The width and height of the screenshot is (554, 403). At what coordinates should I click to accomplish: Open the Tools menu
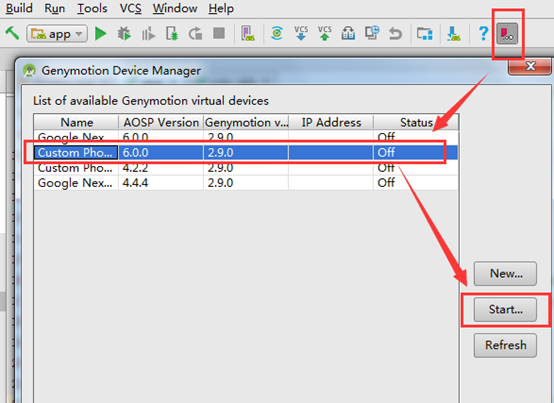(92, 8)
